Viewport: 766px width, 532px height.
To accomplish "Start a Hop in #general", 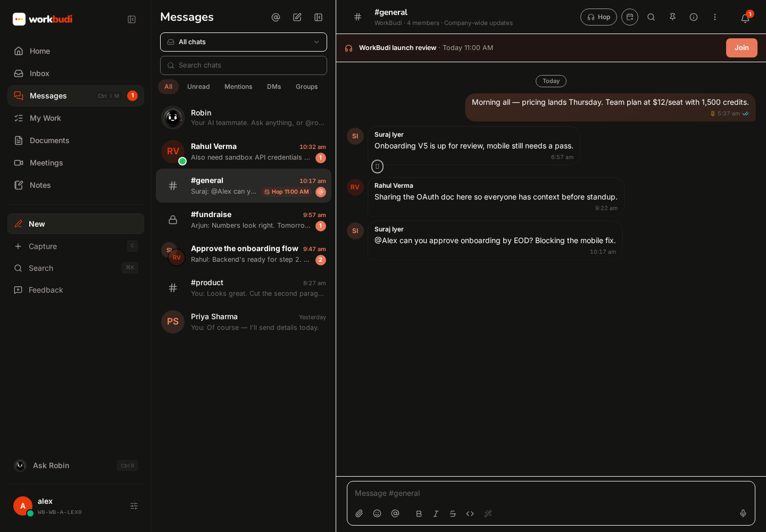I will 598,17.
